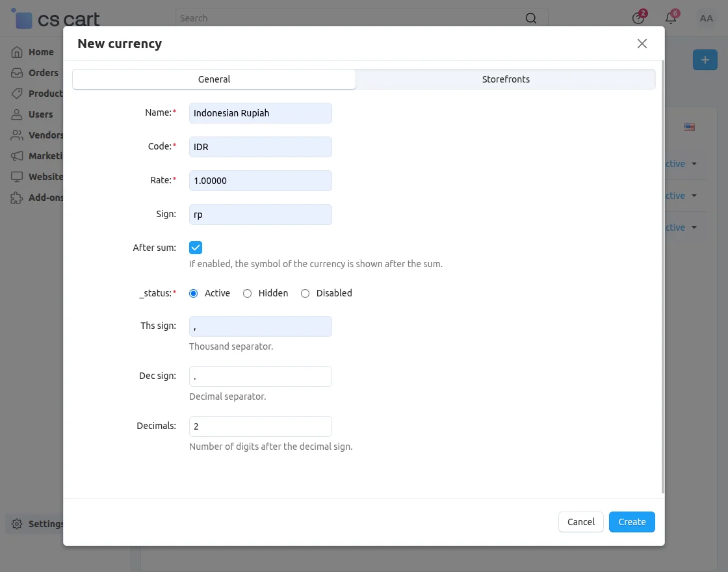Open the user avatar menu labeled AA

pyautogui.click(x=706, y=18)
